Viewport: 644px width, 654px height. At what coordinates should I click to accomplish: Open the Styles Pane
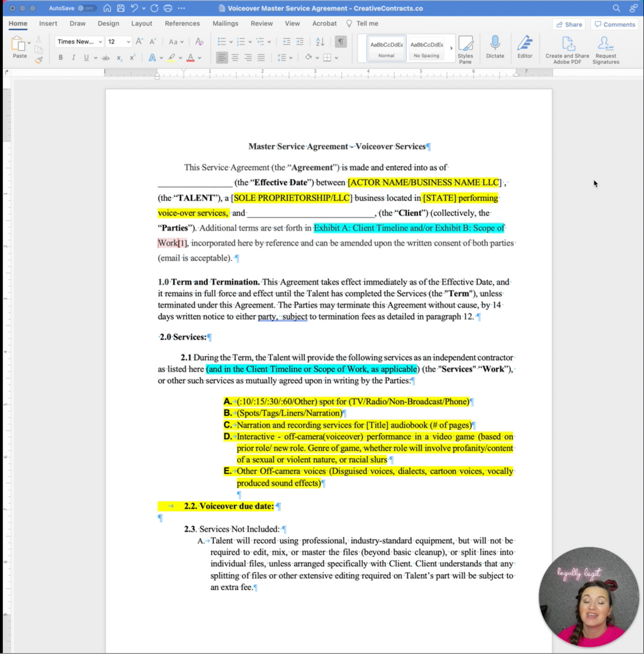click(465, 49)
